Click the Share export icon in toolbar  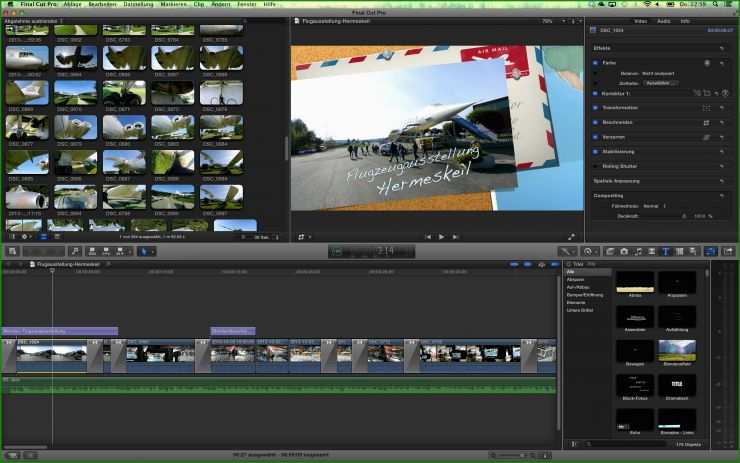(x=728, y=252)
